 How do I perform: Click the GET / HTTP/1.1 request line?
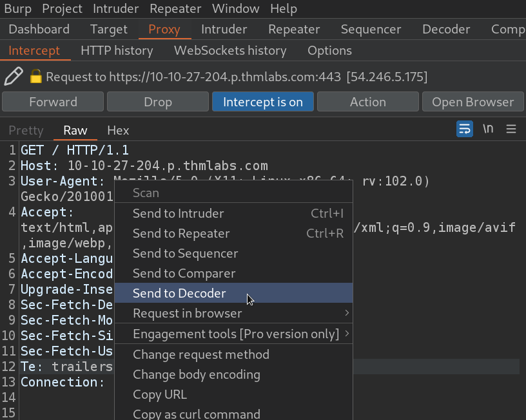pos(75,150)
